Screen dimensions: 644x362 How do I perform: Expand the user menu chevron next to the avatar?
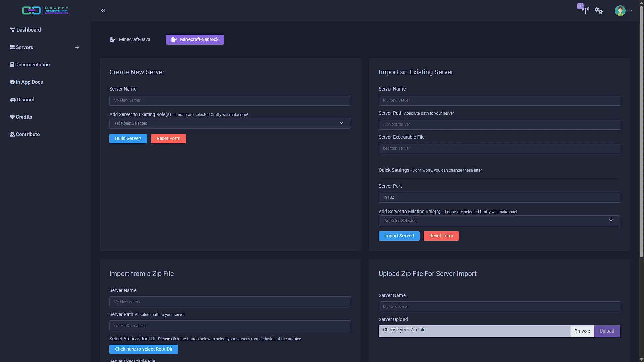(631, 11)
